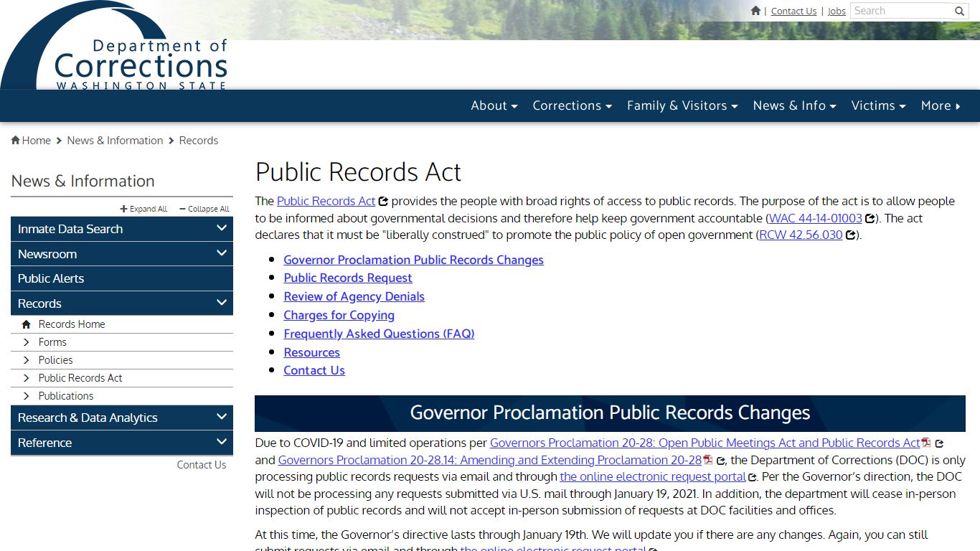Click Expand All in sidebar
Image resolution: width=980 pixels, height=551 pixels.
pos(143,209)
